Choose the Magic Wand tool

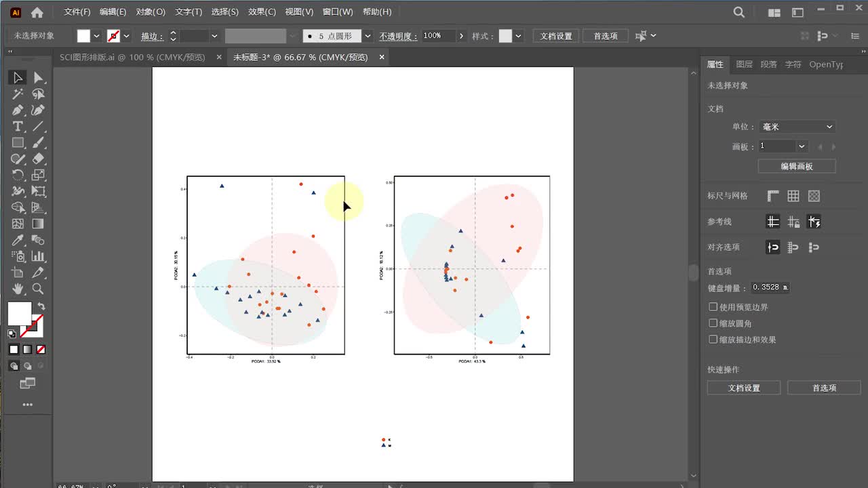(18, 94)
